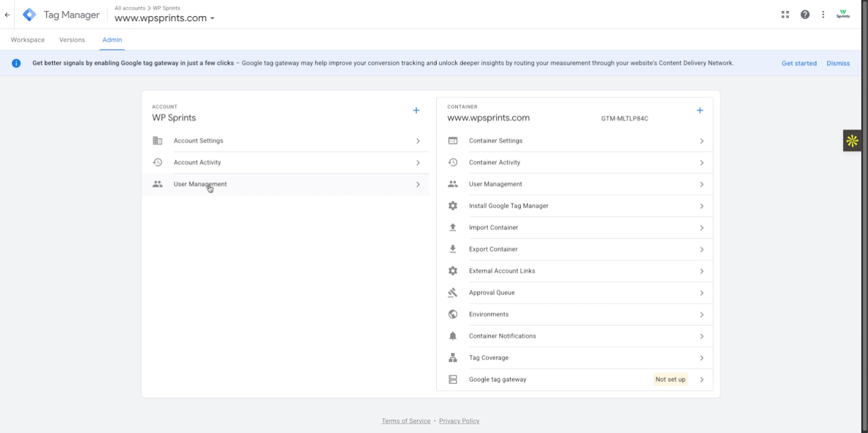Open the three-dot more options menu
The image size is (868, 433).
(823, 15)
